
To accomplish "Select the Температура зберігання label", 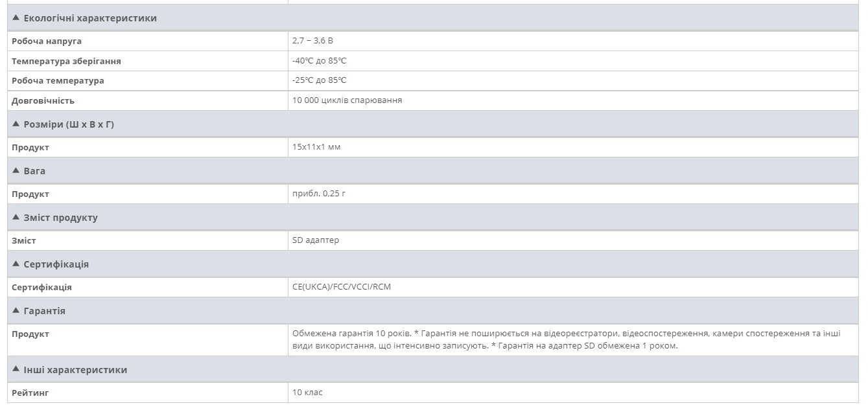I will (x=66, y=61).
